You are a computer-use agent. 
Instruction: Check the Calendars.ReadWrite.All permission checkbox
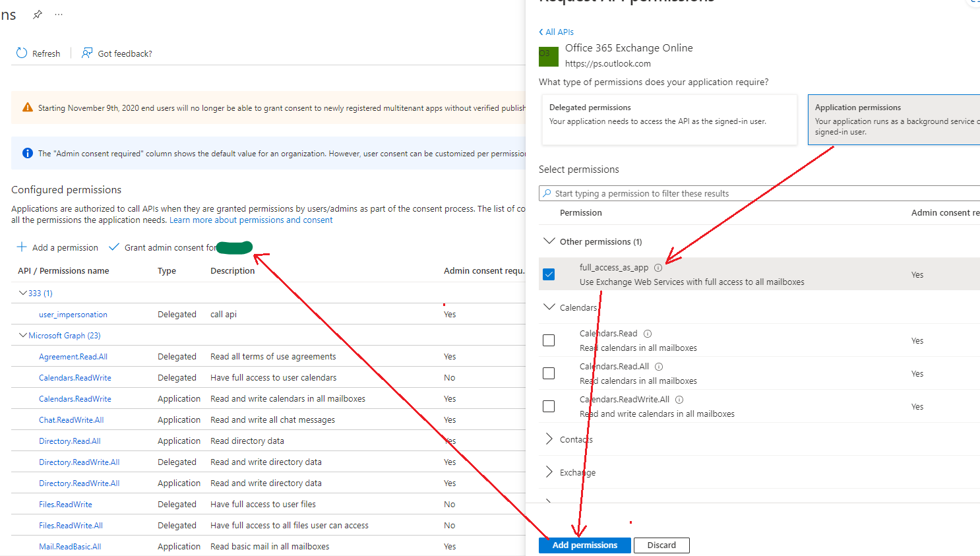click(549, 406)
